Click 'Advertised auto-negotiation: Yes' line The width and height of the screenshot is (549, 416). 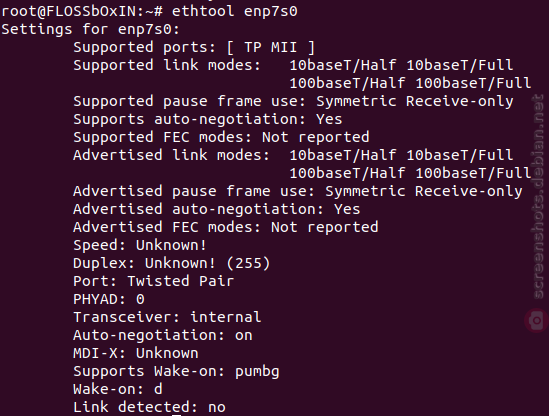coord(217,209)
